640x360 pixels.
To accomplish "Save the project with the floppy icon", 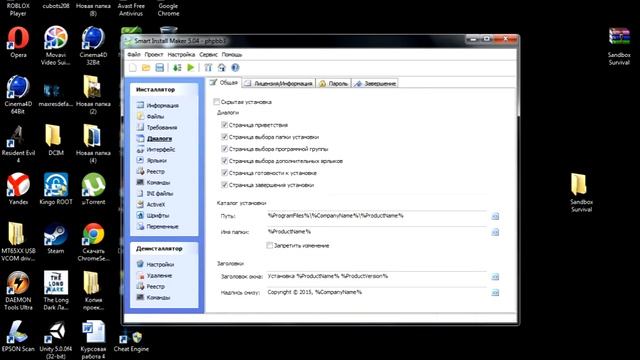I will pyautogui.click(x=160, y=68).
